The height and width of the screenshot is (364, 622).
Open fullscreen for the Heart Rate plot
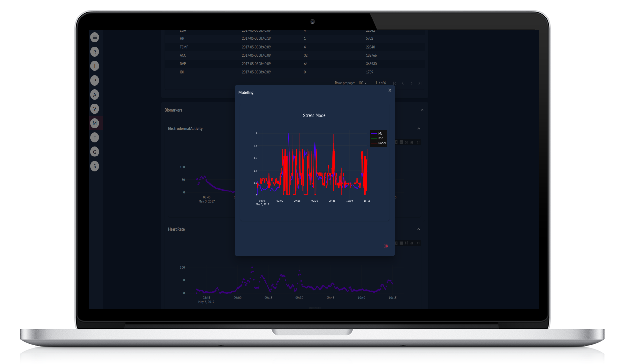pyautogui.click(x=418, y=243)
